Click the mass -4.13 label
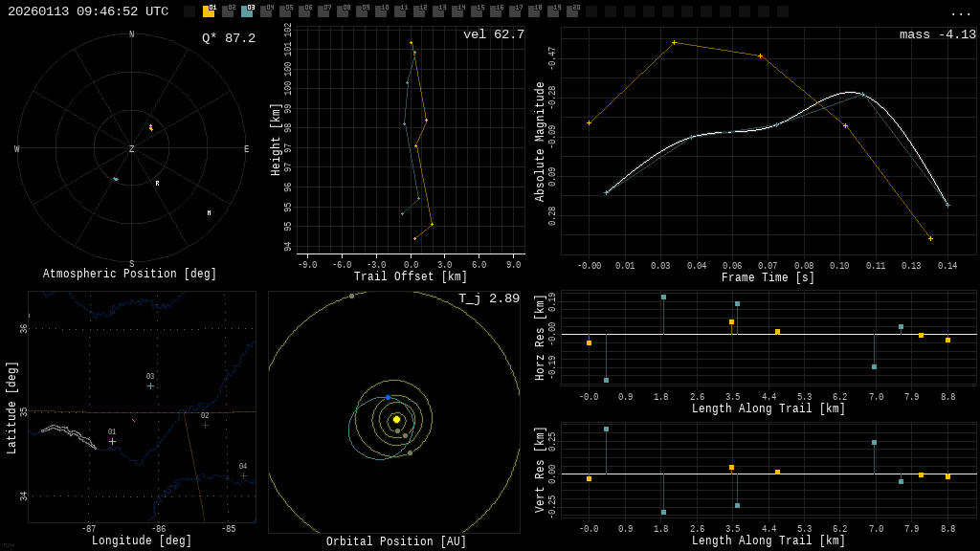Image resolution: width=980 pixels, height=551 pixels. [x=937, y=35]
